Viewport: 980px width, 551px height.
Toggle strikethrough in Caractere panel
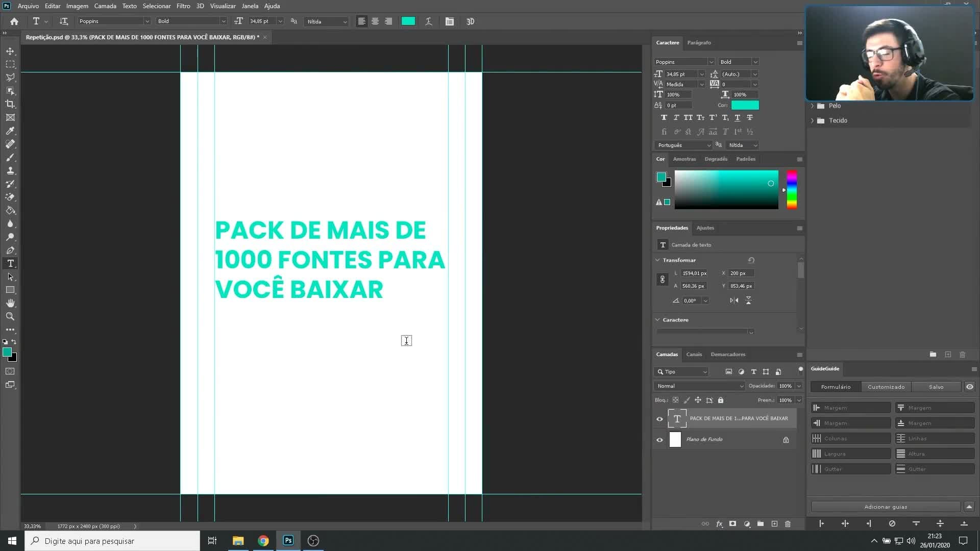coord(750,118)
